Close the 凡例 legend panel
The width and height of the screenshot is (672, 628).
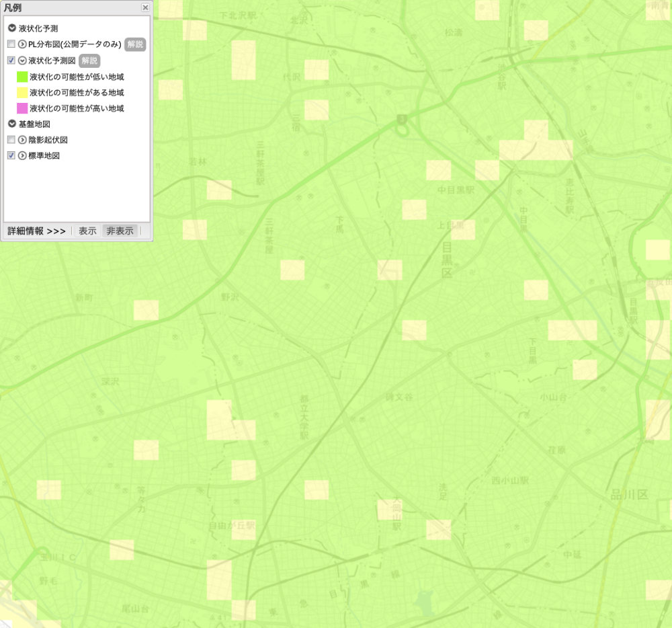point(145,7)
